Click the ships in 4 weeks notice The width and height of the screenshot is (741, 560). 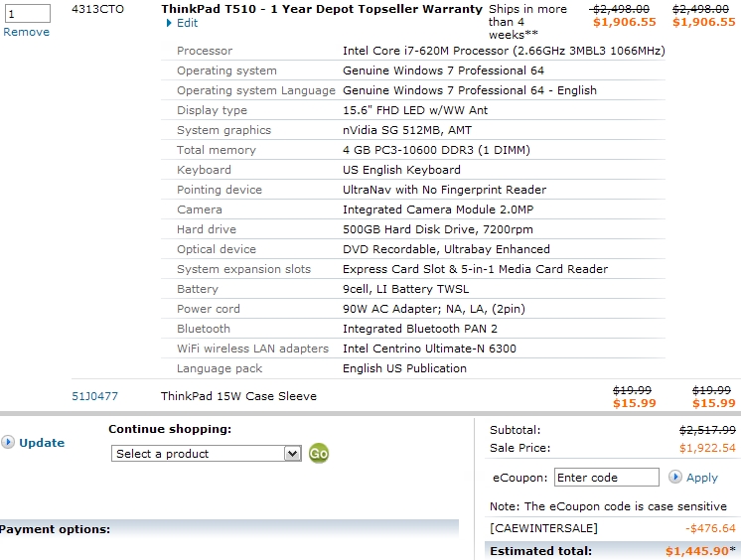click(x=527, y=22)
